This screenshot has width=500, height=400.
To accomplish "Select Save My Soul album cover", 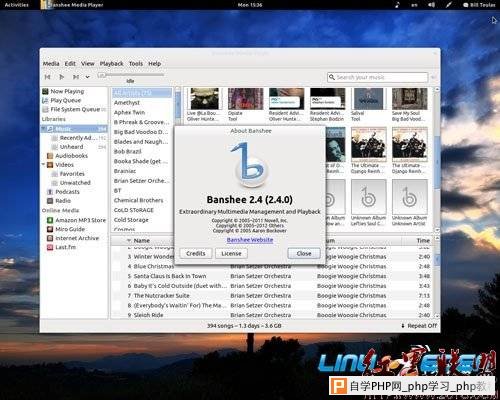I will click(x=410, y=99).
